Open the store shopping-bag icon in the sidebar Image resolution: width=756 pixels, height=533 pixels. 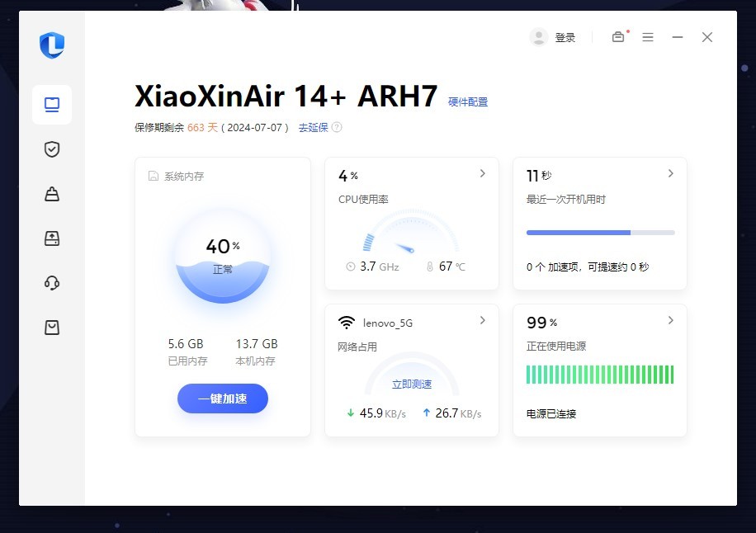(51, 327)
